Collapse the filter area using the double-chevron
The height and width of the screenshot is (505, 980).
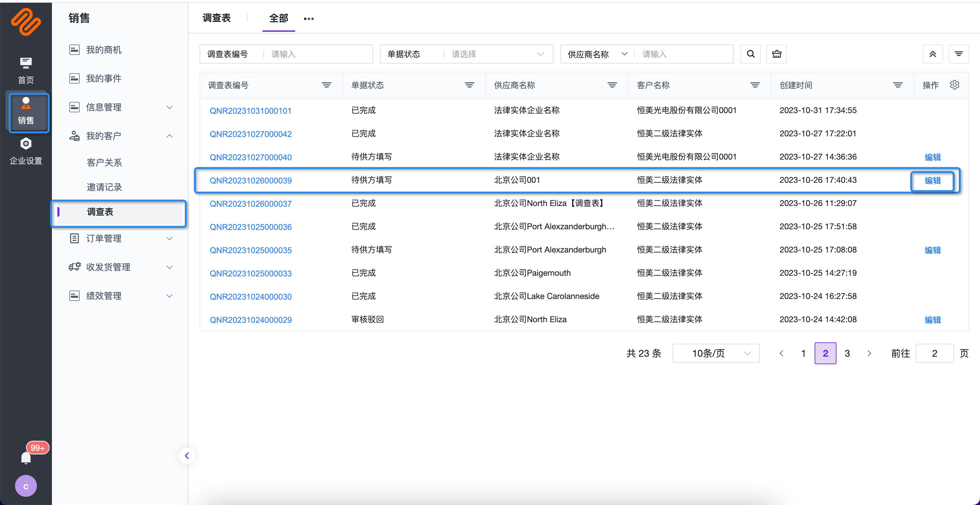[x=933, y=54]
